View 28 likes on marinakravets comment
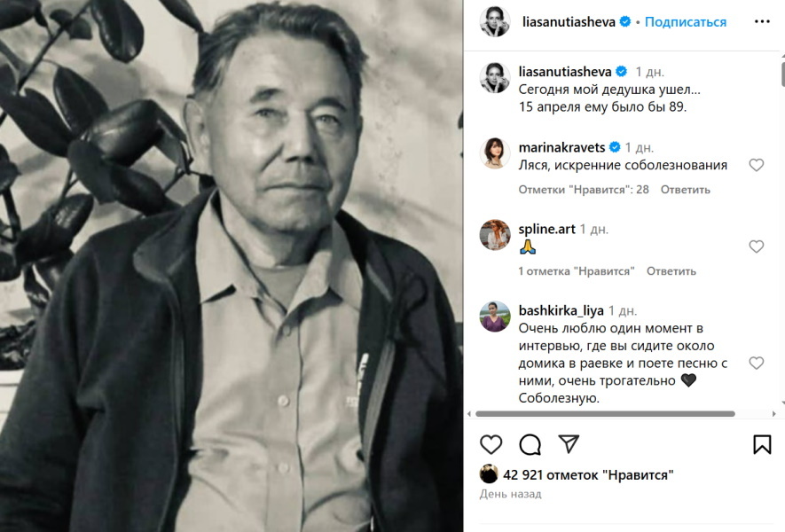 click(584, 190)
